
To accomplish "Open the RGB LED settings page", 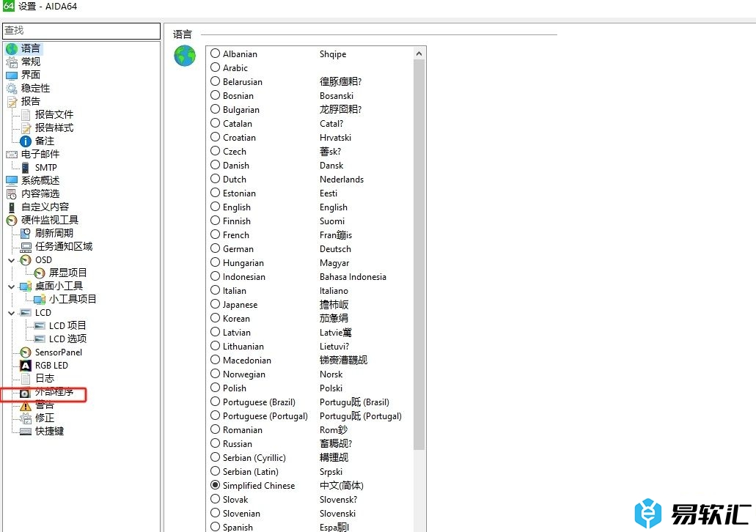I will 51,365.
